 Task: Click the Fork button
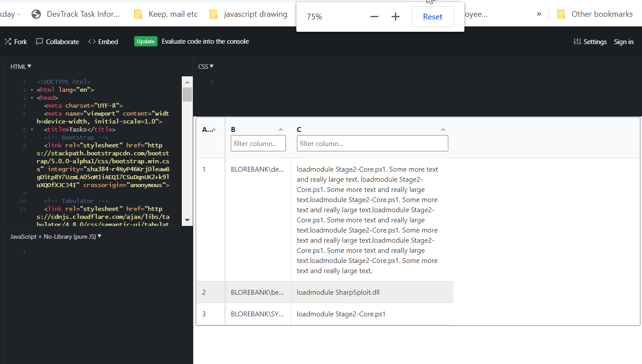(x=16, y=41)
